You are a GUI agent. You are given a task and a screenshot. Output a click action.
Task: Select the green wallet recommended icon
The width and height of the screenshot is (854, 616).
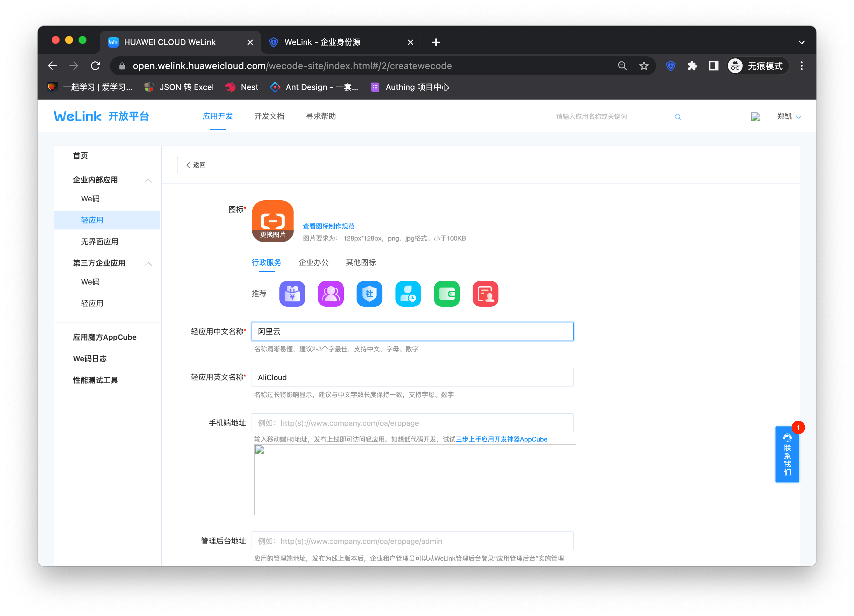pos(446,294)
